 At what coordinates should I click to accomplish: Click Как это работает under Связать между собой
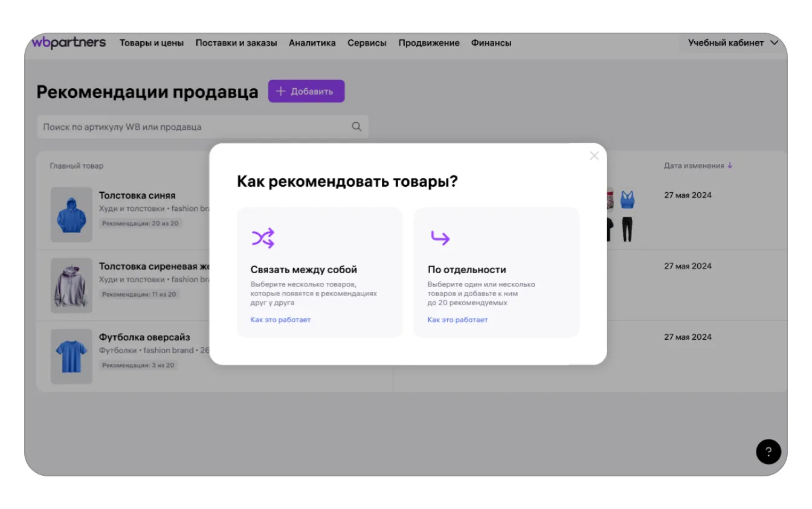(x=280, y=320)
